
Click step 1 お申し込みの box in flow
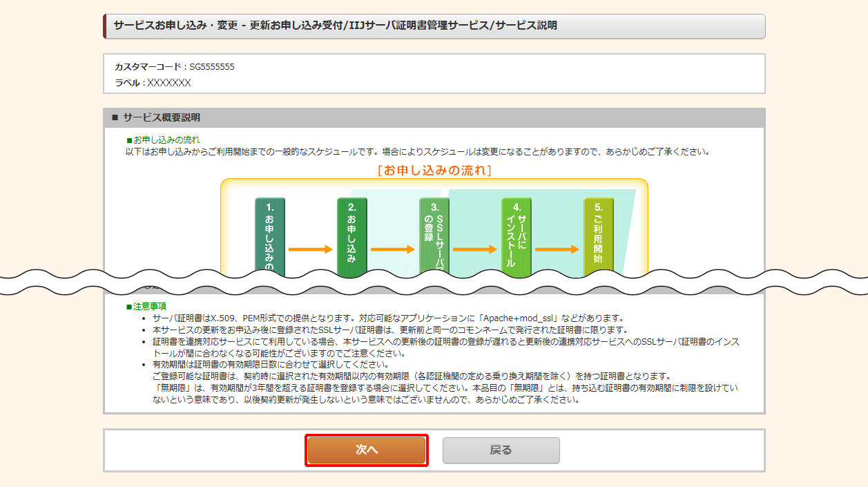[x=269, y=235]
